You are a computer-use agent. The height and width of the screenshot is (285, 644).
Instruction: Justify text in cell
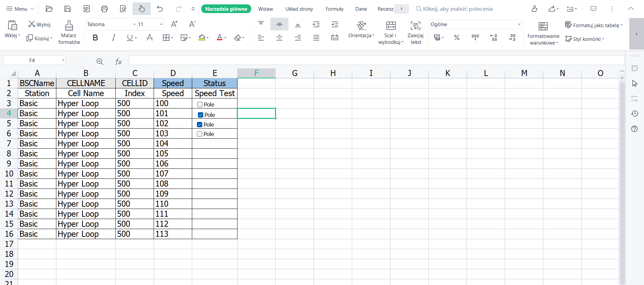316,38
